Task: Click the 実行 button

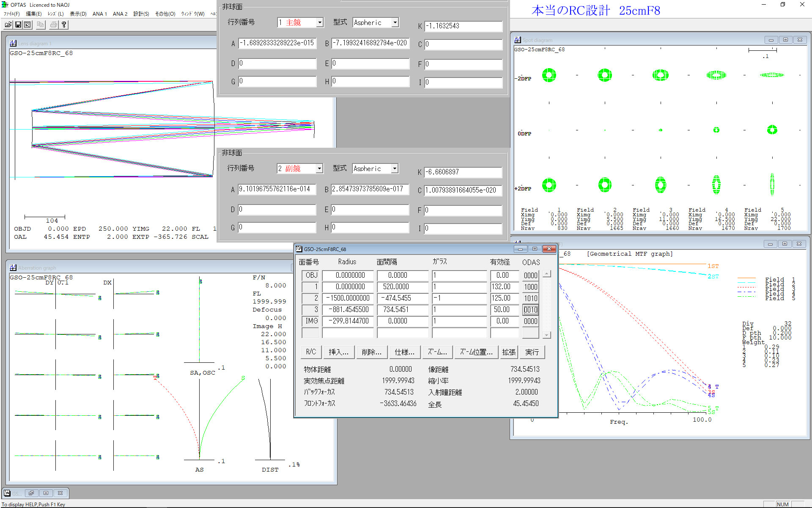Action: click(x=532, y=352)
